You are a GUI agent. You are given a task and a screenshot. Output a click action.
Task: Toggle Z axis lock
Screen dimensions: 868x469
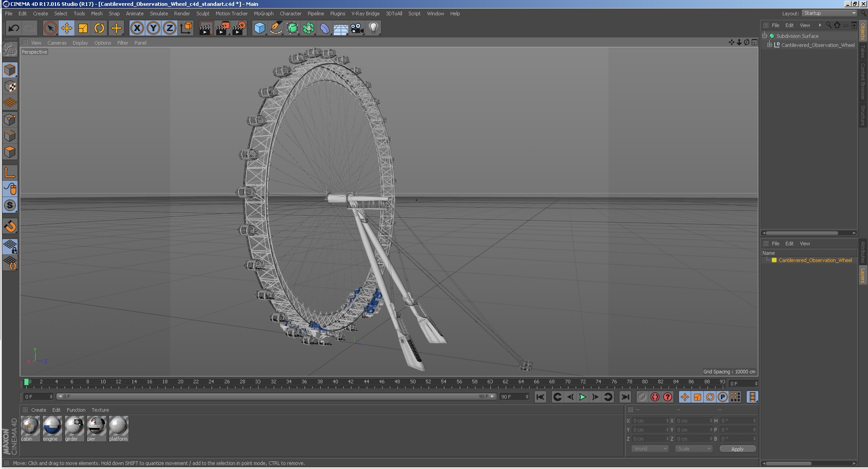170,28
